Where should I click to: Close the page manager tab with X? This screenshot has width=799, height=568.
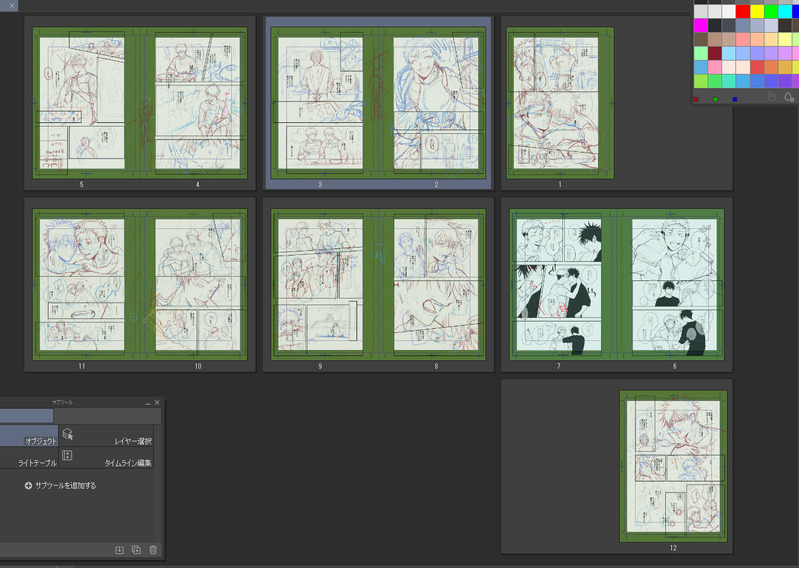pos(12,6)
